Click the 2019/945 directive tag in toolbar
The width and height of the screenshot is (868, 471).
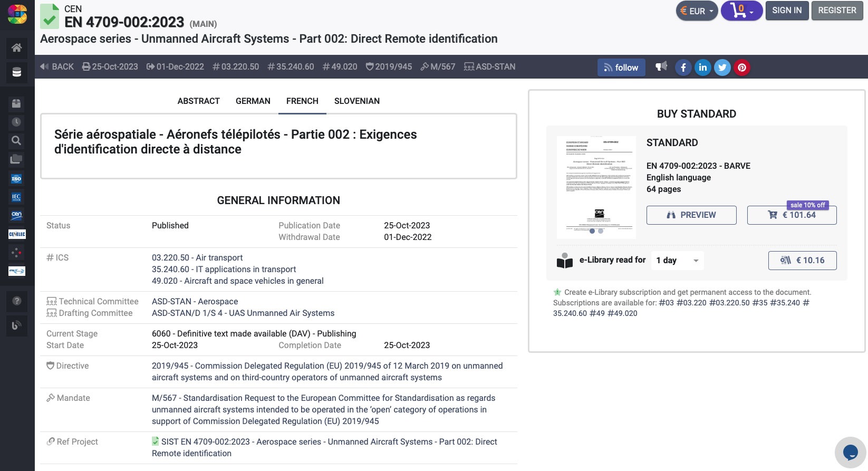389,67
